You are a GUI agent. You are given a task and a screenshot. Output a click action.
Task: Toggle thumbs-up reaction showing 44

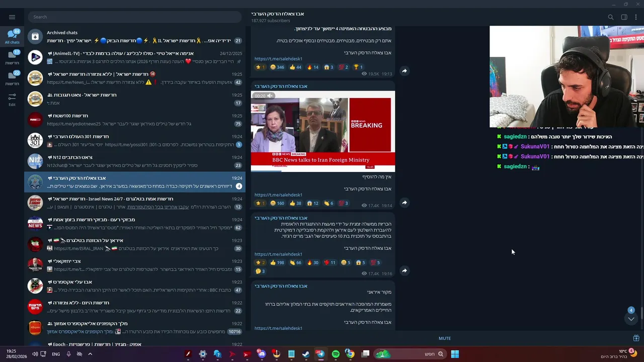click(295, 67)
